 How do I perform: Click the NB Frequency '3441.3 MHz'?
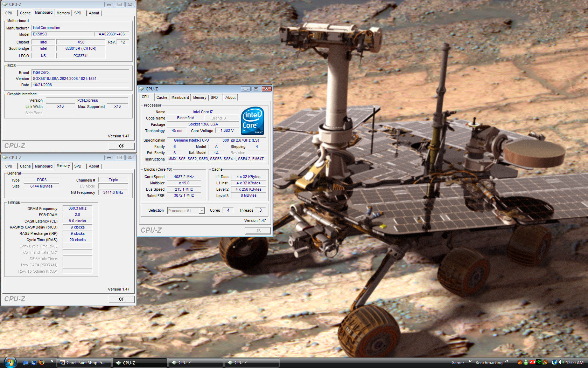(113, 192)
